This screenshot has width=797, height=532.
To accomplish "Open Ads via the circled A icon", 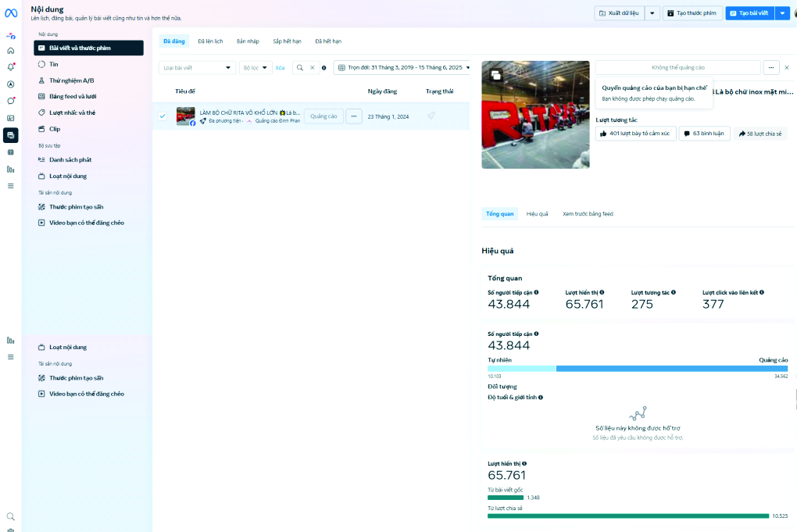I will click(11, 84).
